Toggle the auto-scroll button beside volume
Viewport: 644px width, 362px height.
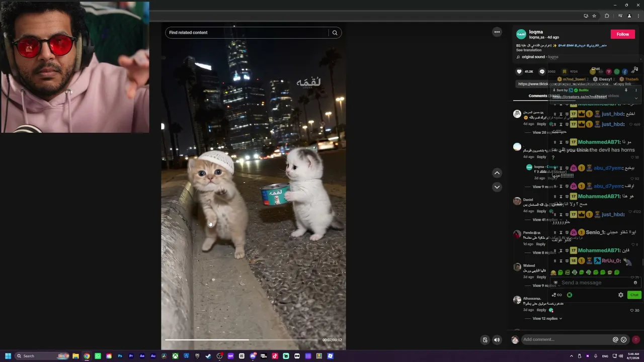click(x=485, y=340)
